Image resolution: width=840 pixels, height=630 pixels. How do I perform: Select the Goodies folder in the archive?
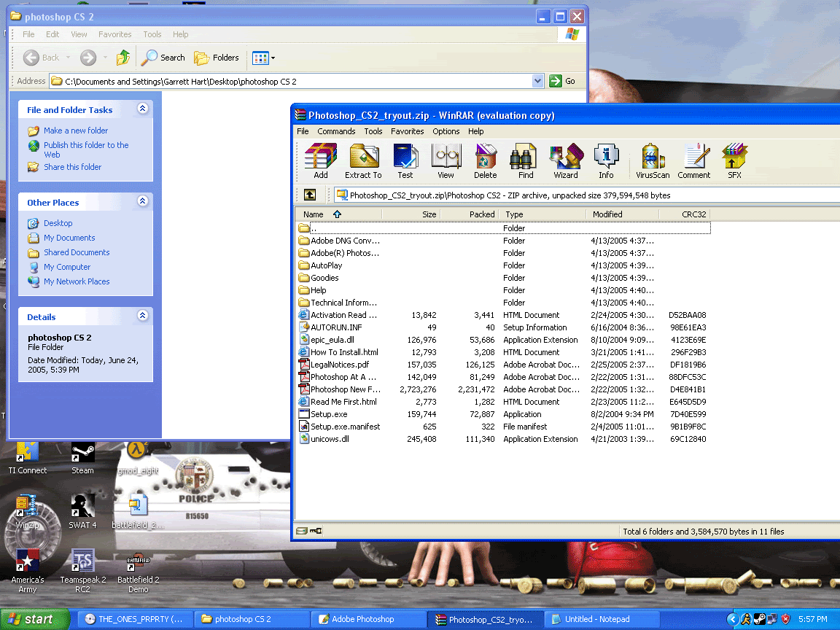(324, 278)
